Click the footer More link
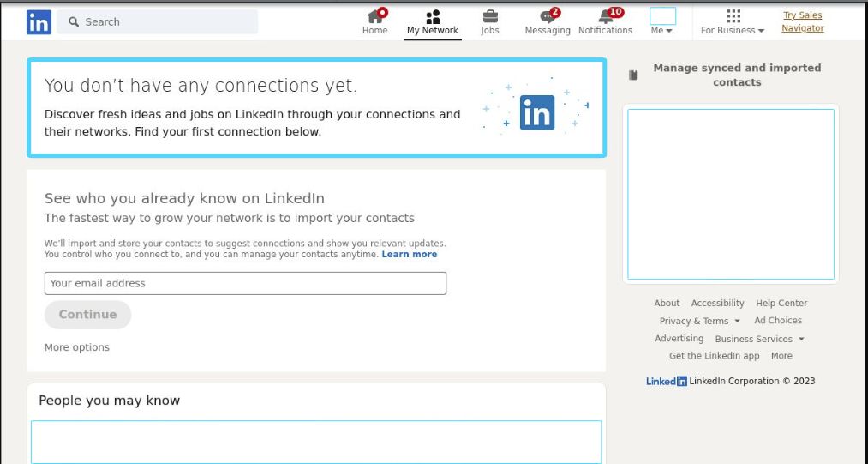 pos(781,356)
